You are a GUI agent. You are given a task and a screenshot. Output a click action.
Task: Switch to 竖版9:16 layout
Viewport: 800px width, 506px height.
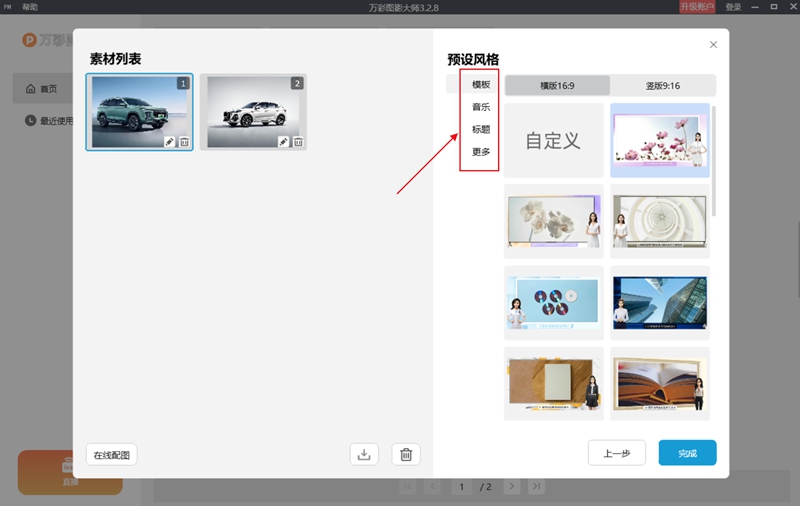[x=663, y=85]
